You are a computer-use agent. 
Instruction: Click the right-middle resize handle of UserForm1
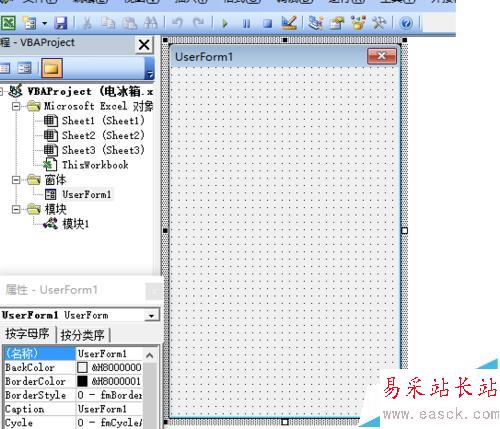tap(404, 231)
